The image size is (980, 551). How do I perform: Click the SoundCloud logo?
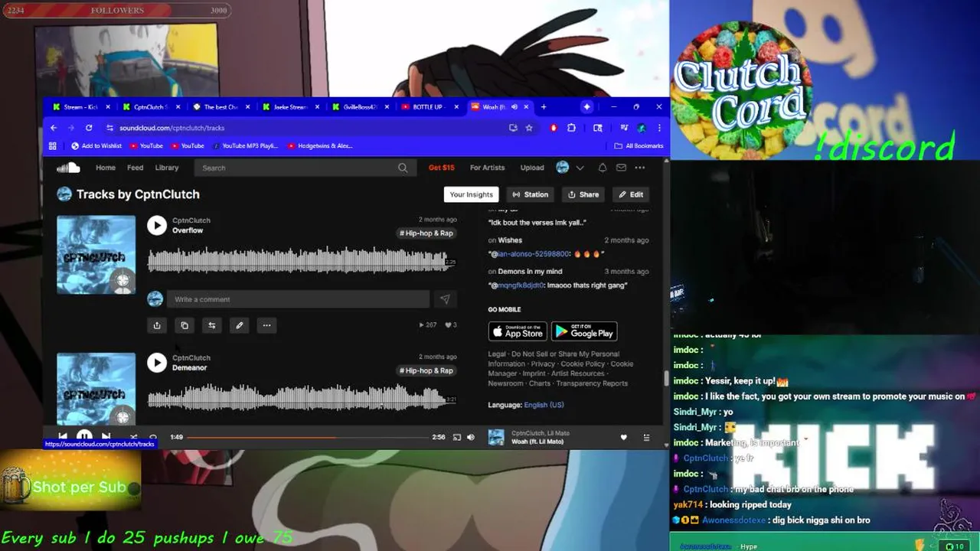pos(68,168)
